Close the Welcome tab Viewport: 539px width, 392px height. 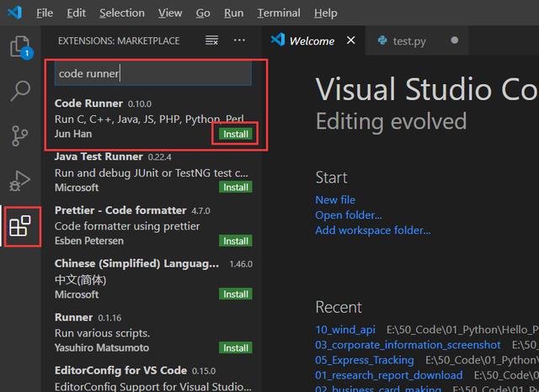click(350, 40)
